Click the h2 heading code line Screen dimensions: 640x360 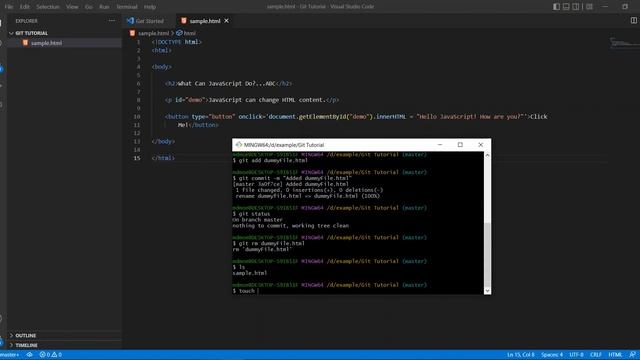229,84
